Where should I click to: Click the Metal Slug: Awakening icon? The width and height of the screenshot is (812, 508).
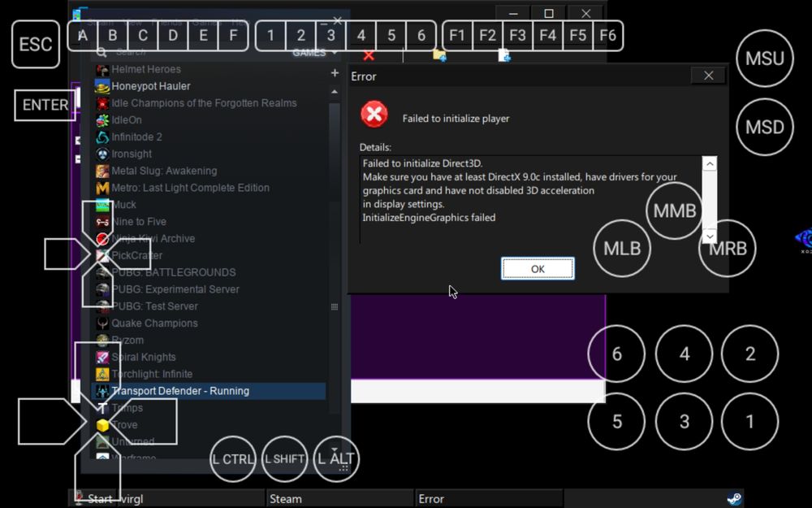(102, 171)
